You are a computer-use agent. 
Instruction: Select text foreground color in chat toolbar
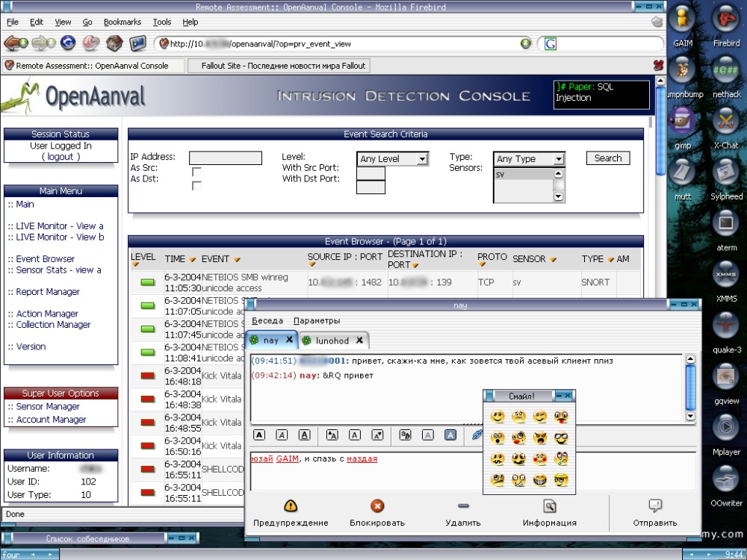[428, 435]
